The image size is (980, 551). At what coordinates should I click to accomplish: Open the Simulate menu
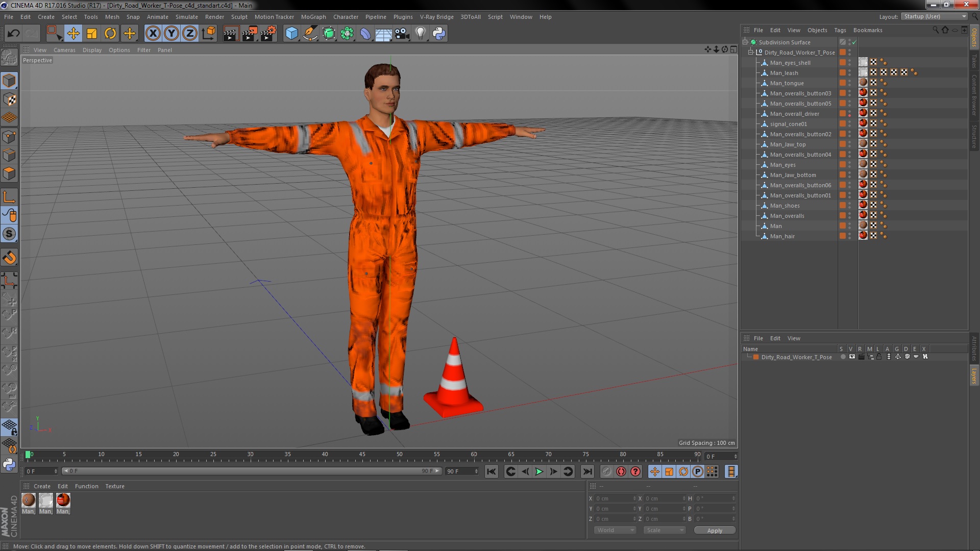point(187,17)
